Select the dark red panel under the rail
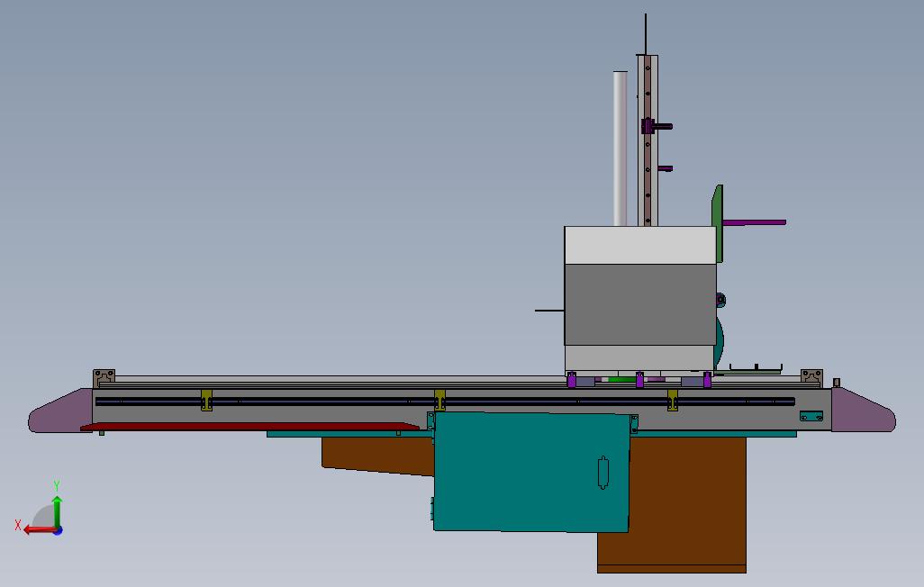The height and width of the screenshot is (587, 924). pyautogui.click(x=249, y=426)
